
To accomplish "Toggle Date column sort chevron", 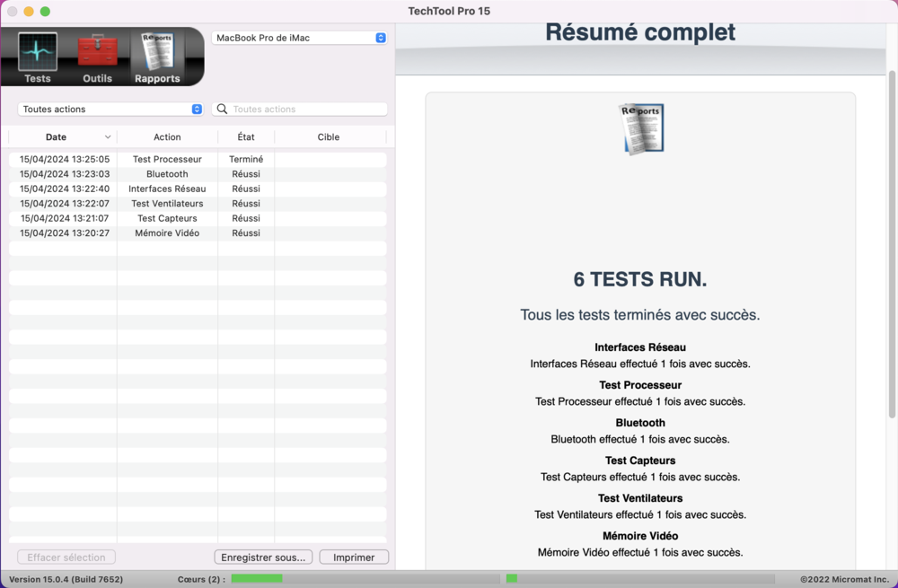I will pyautogui.click(x=108, y=136).
